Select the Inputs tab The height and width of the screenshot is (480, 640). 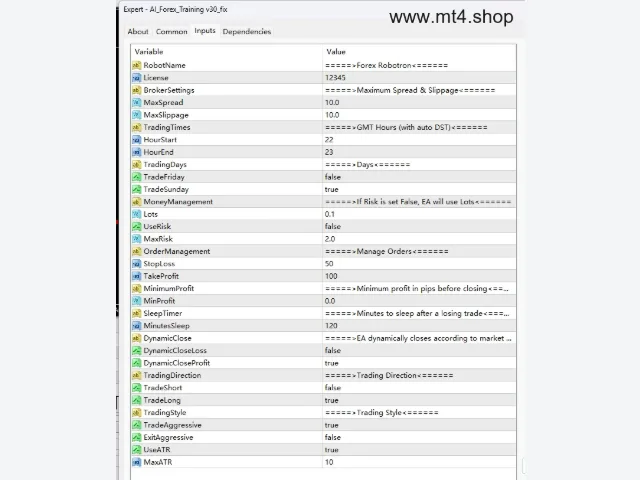click(x=205, y=31)
